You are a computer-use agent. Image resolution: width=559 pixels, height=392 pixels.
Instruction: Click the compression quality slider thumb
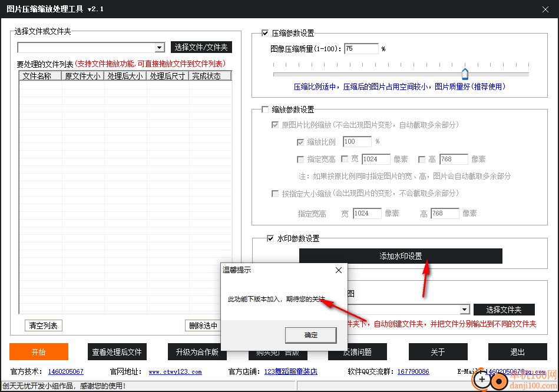[465, 74]
